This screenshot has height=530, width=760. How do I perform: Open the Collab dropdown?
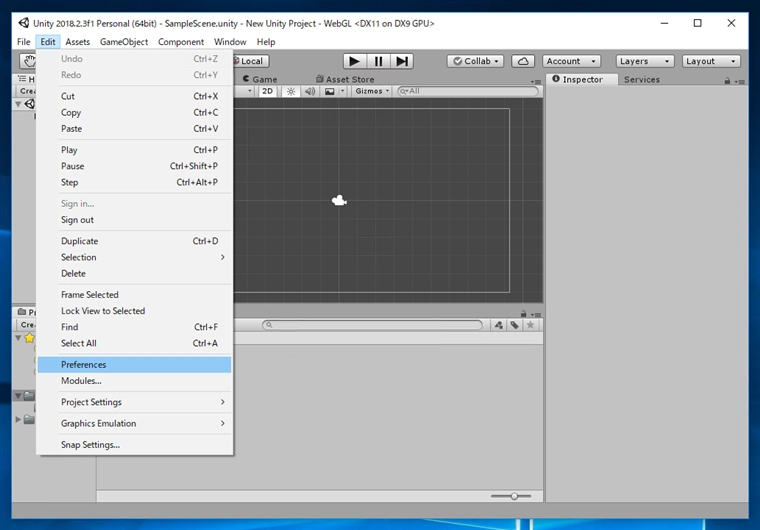(x=475, y=61)
